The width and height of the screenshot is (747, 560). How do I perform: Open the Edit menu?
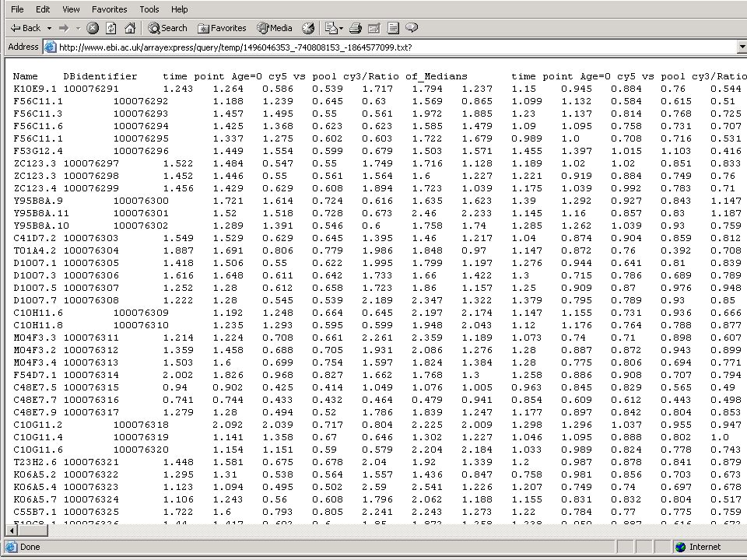tap(43, 9)
